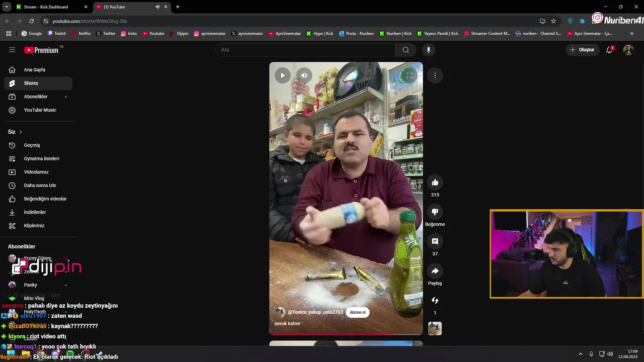Open the account avatar menu
The image size is (644, 362).
(x=628, y=50)
